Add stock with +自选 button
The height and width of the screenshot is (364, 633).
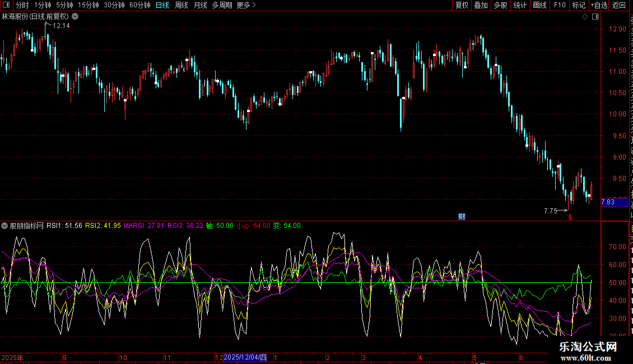(599, 5)
